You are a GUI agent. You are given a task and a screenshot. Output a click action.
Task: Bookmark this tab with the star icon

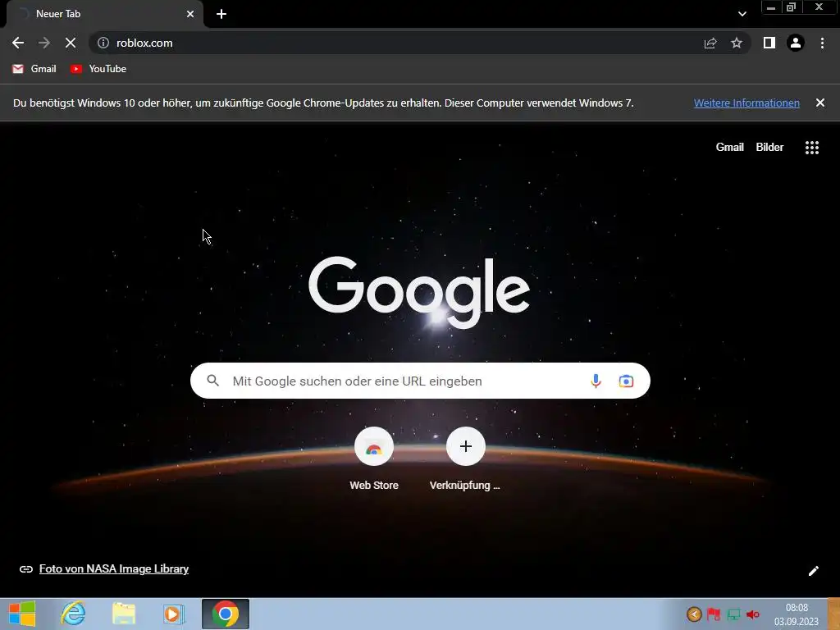coord(737,43)
